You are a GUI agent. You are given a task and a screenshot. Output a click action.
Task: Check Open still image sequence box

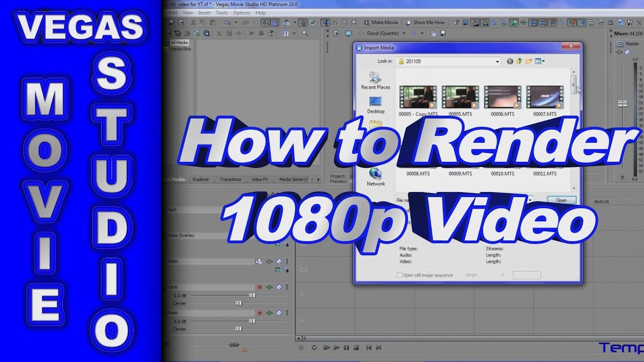pos(399,275)
